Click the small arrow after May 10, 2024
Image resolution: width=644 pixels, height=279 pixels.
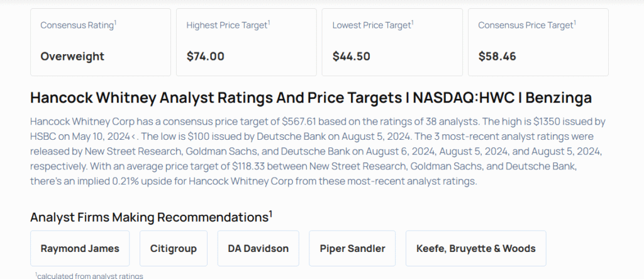point(152,135)
